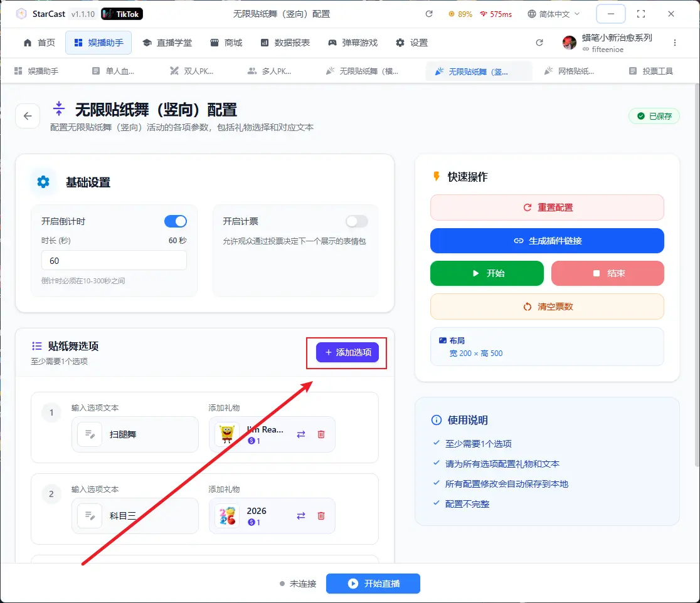Open the 设置 menu
Screen dimensions: 700x603
tap(411, 43)
